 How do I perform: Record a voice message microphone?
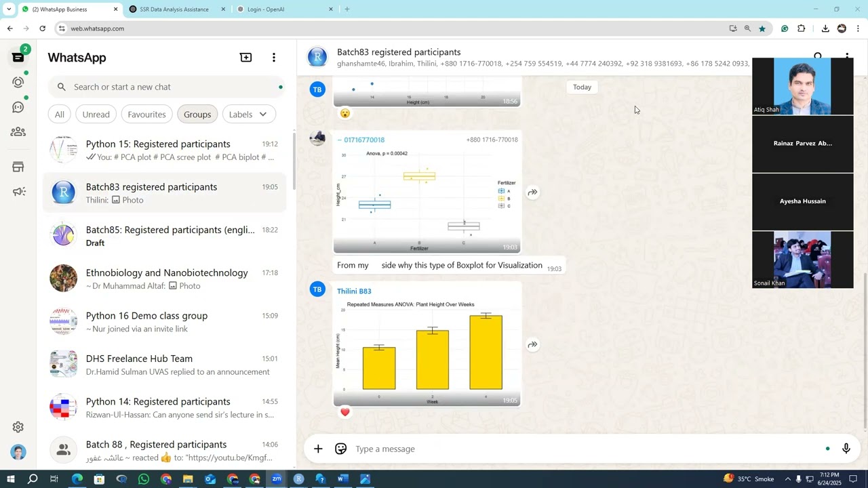[846, 449]
